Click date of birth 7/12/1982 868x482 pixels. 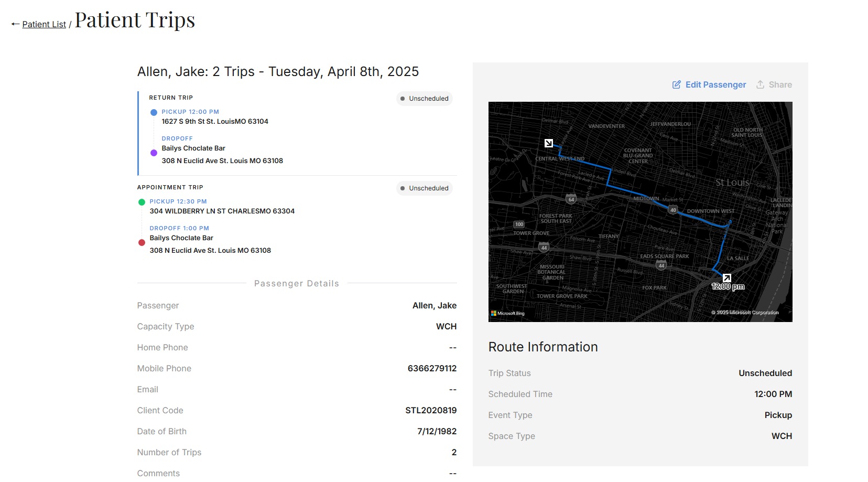[437, 431]
